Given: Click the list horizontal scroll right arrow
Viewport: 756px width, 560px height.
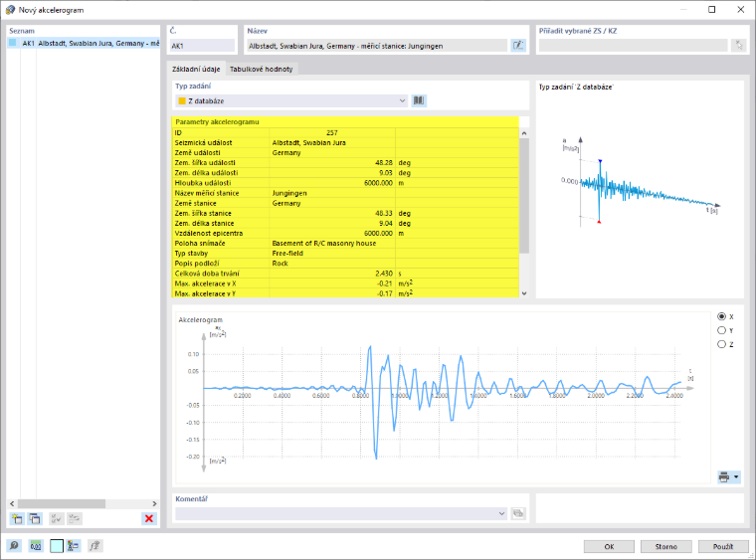Looking at the screenshot, I should click(x=154, y=503).
